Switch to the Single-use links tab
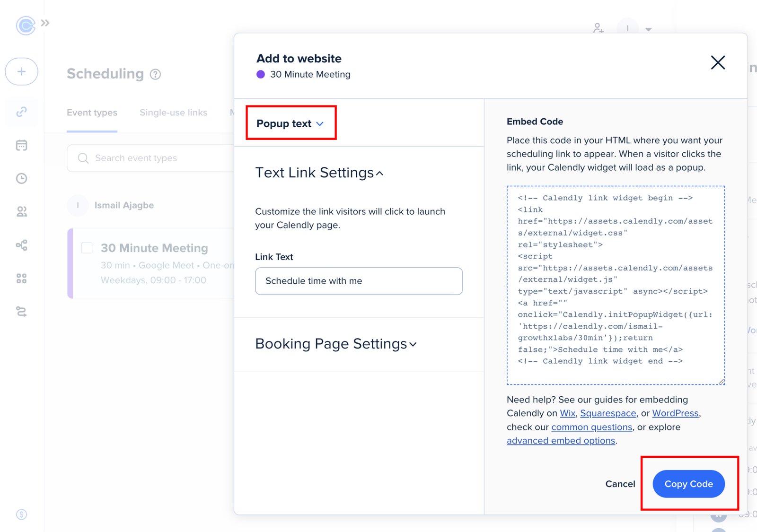Viewport: 757px width, 532px height. (x=173, y=113)
